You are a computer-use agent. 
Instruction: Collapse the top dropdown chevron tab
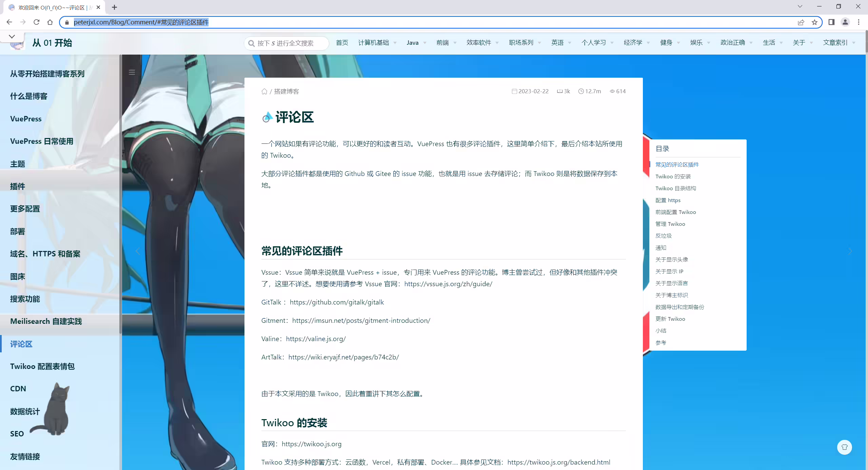point(12,36)
